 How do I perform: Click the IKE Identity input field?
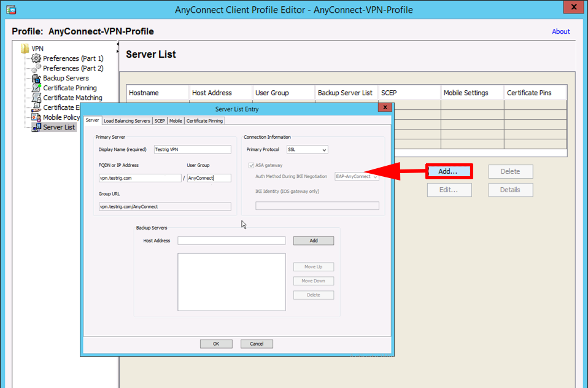coord(317,206)
